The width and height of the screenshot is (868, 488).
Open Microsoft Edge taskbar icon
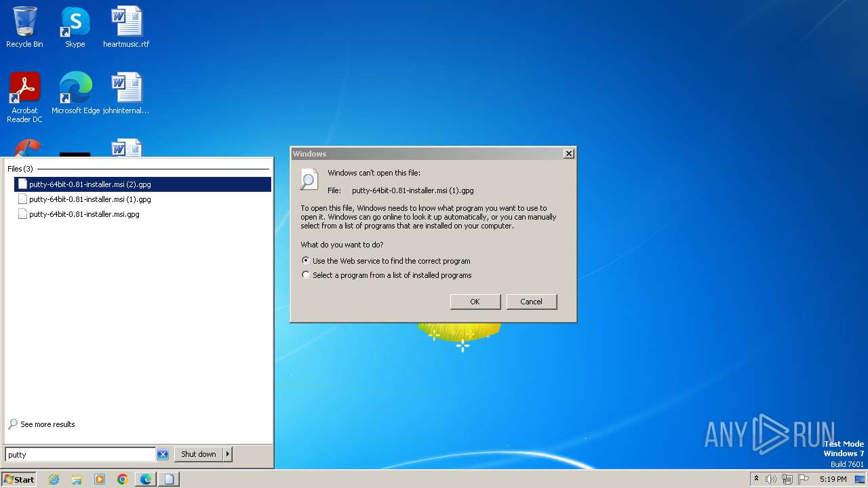[146, 479]
